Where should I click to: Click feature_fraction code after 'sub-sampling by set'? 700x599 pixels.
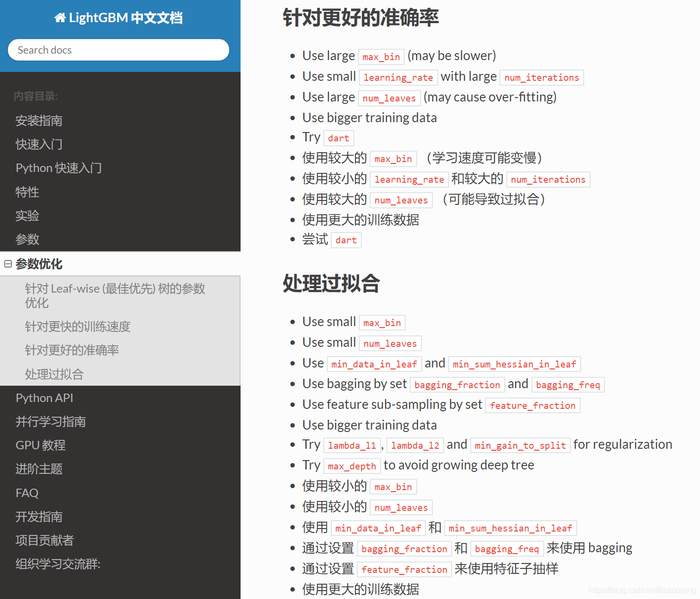(533, 405)
